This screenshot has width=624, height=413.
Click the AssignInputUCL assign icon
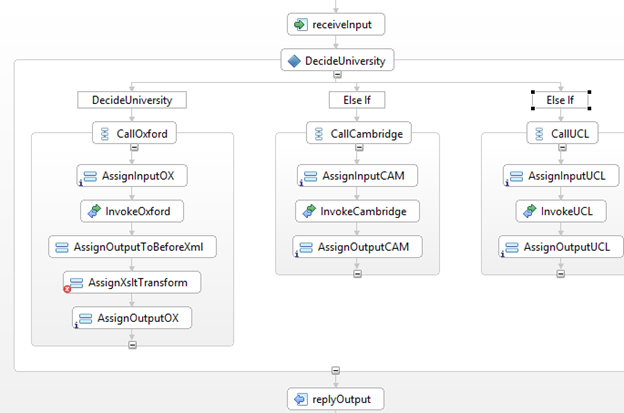(x=515, y=176)
